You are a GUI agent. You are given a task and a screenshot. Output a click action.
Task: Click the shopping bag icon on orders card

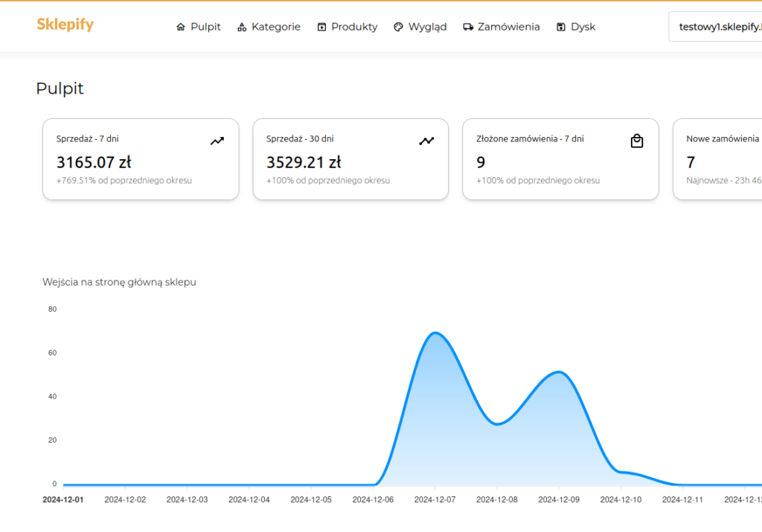coord(637,141)
